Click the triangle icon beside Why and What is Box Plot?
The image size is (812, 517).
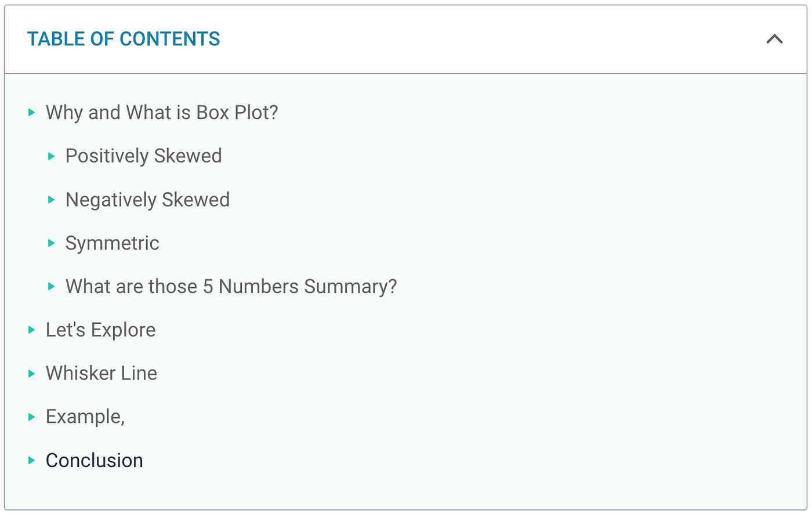click(31, 113)
